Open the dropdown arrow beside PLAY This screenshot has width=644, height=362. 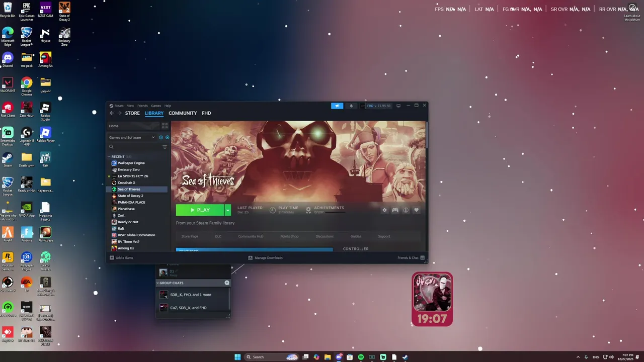227,210
